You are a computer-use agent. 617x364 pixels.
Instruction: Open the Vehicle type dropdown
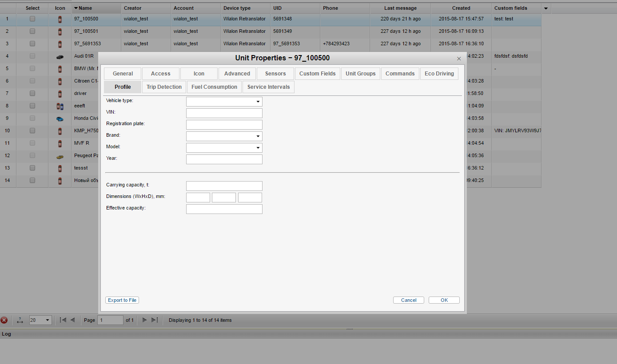tap(224, 102)
